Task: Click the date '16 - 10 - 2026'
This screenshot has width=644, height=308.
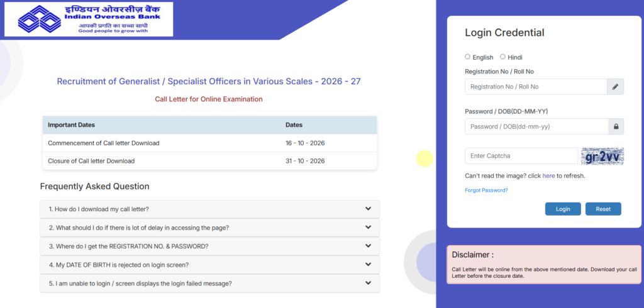Action: coord(305,143)
